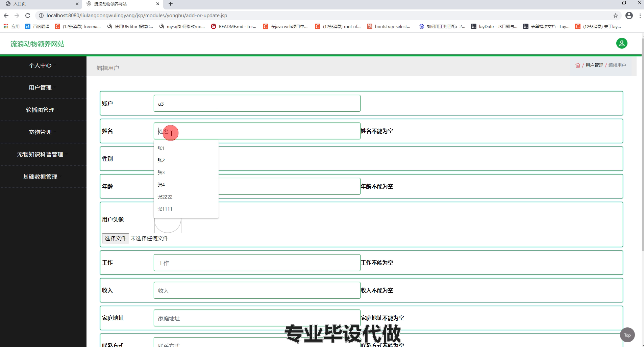
Task: Click the browser forward arrow
Action: click(x=17, y=16)
